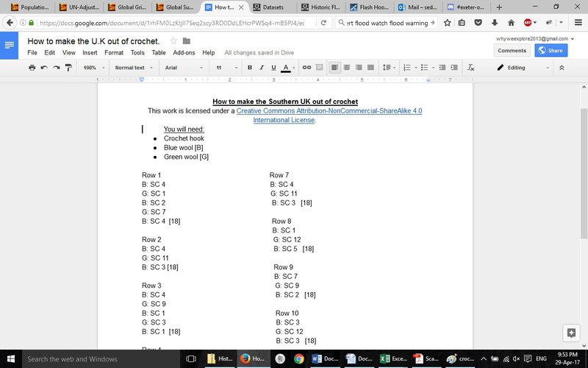Open the Arial font dropdown
588x368 pixels.
(182, 68)
